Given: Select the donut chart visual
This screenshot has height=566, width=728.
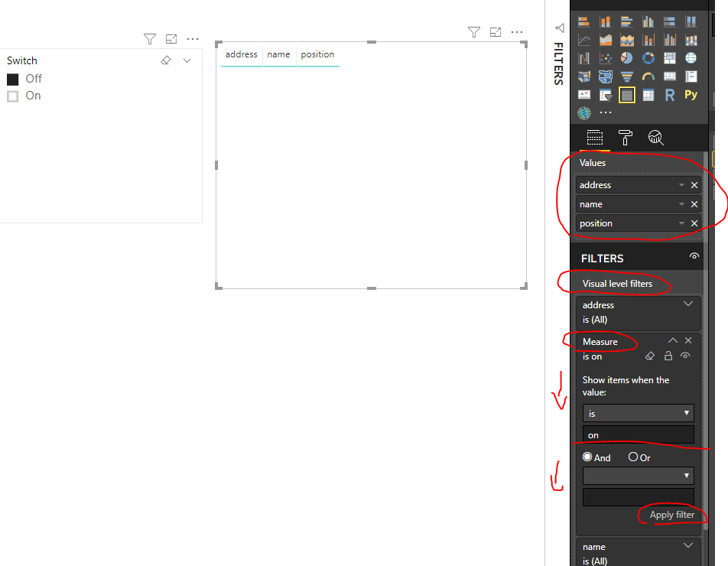Looking at the screenshot, I should (648, 58).
